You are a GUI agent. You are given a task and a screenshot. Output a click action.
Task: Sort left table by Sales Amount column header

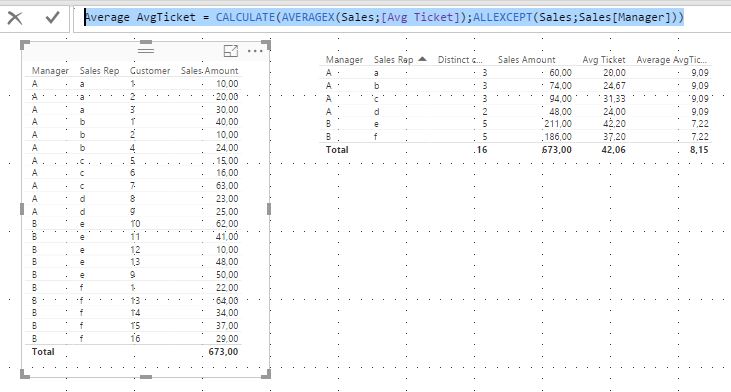pos(210,71)
